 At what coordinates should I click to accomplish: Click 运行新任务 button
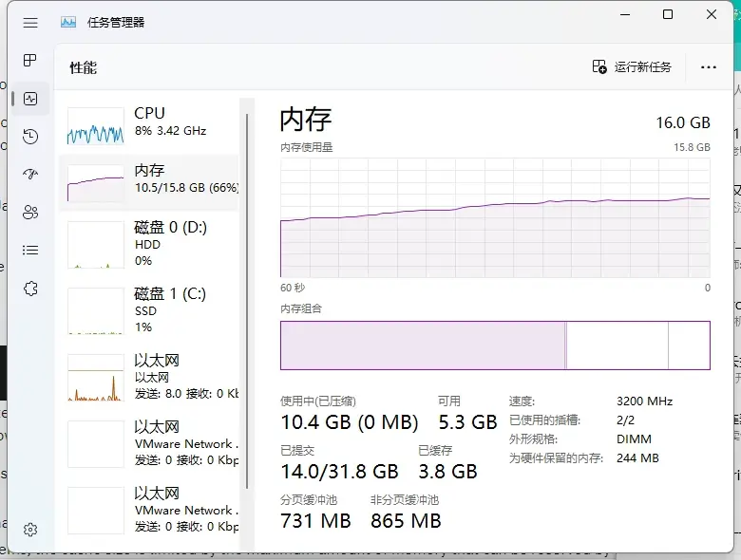(632, 66)
